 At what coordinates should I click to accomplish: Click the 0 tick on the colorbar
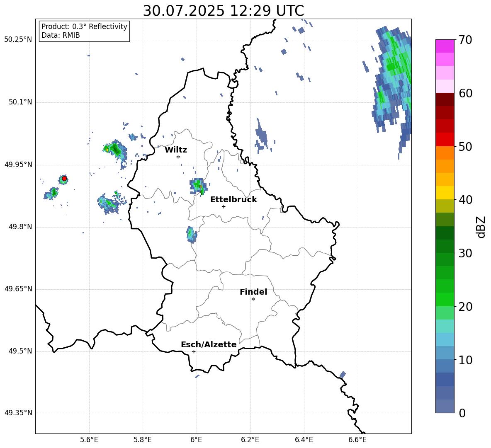click(462, 413)
